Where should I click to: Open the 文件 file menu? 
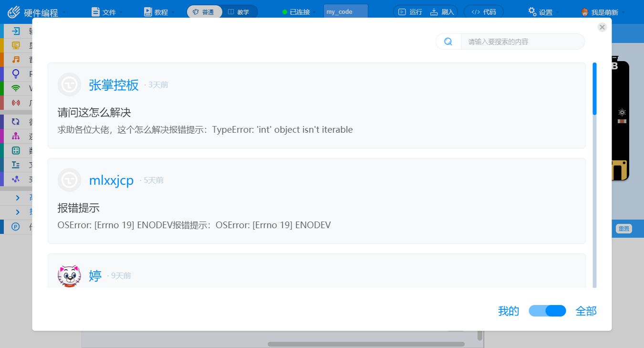coord(107,12)
